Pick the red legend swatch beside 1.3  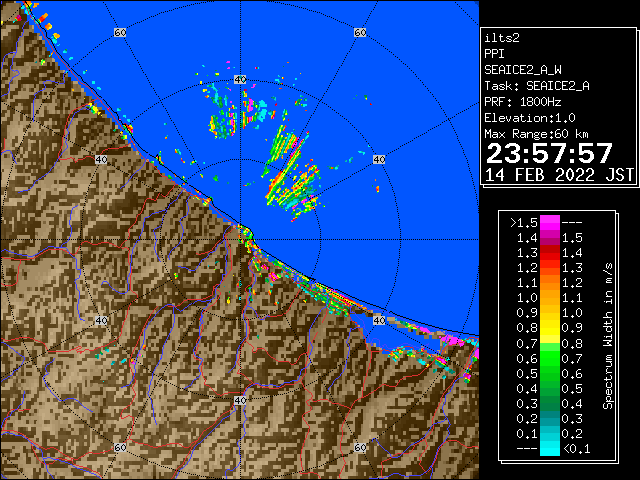(x=550, y=253)
